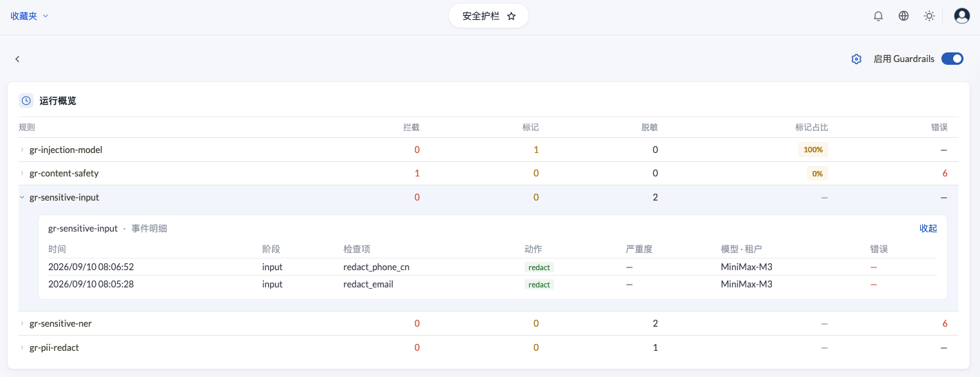Click error count 6 for gr-content-safety
Image resolution: width=980 pixels, height=377 pixels.
tap(945, 173)
